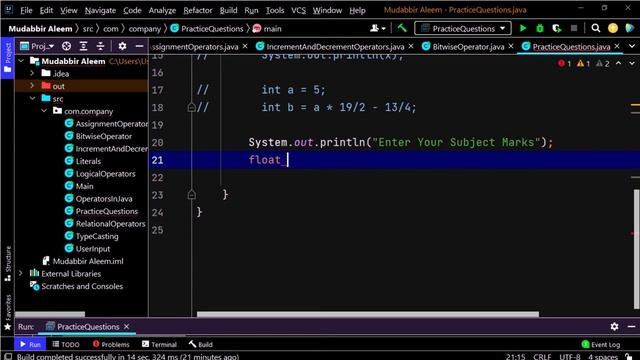This screenshot has height=360, width=640.
Task: Open the Event Log
Action: click(601, 344)
